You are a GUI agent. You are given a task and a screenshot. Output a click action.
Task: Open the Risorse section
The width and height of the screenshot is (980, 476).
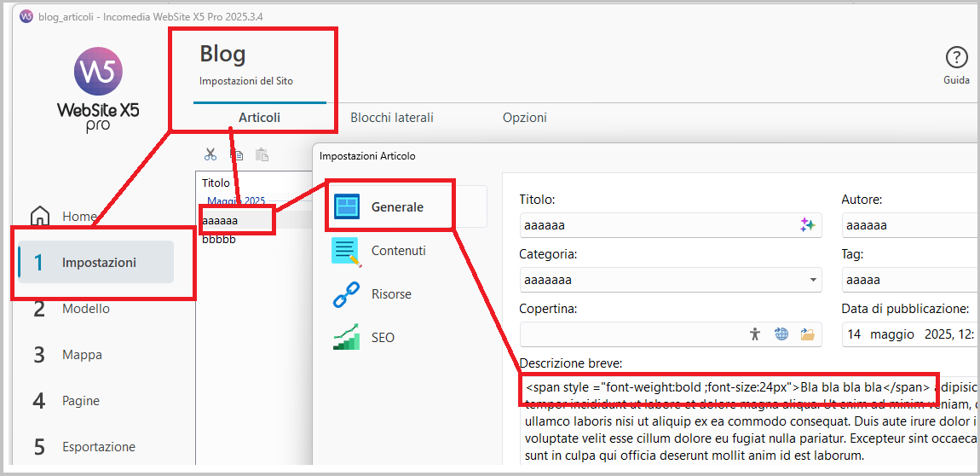pyautogui.click(x=391, y=294)
